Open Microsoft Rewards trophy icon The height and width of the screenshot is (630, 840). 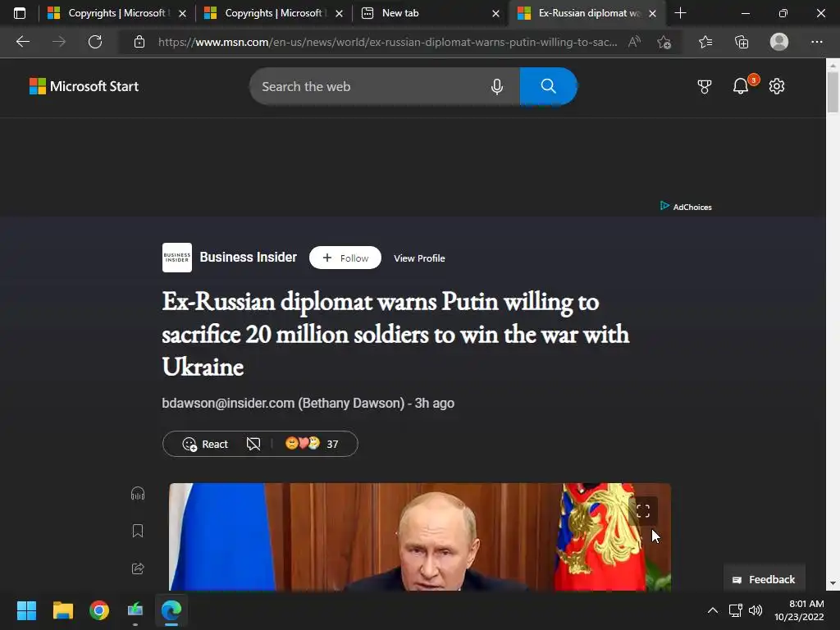705,86
